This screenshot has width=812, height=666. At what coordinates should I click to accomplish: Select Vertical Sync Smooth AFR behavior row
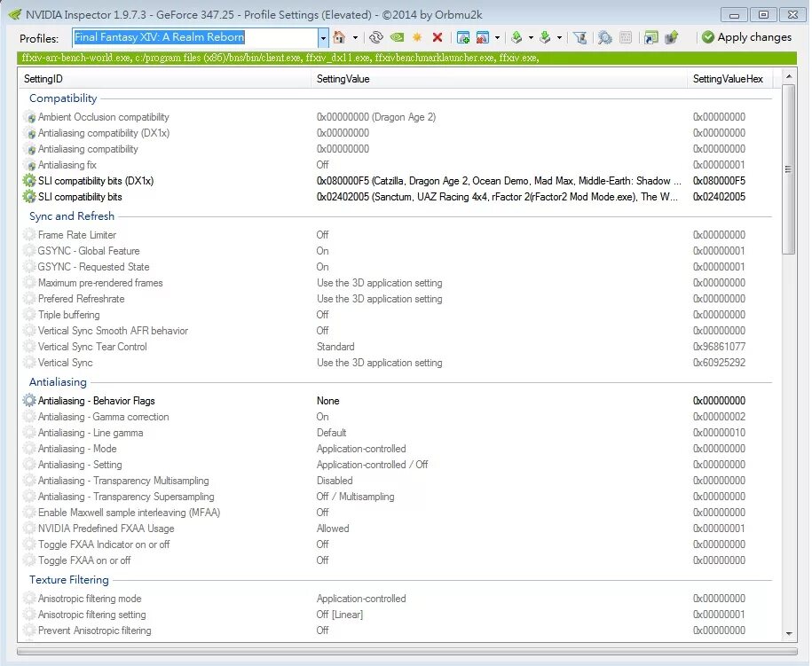pos(396,331)
